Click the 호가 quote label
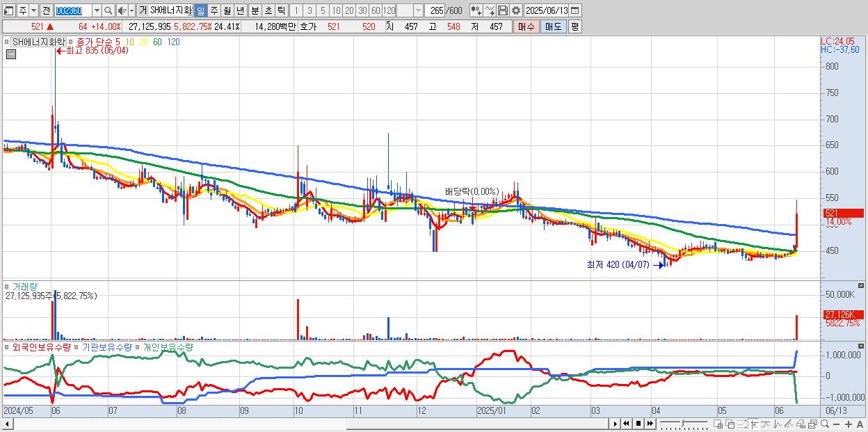The height and width of the screenshot is (432, 868). [307, 26]
